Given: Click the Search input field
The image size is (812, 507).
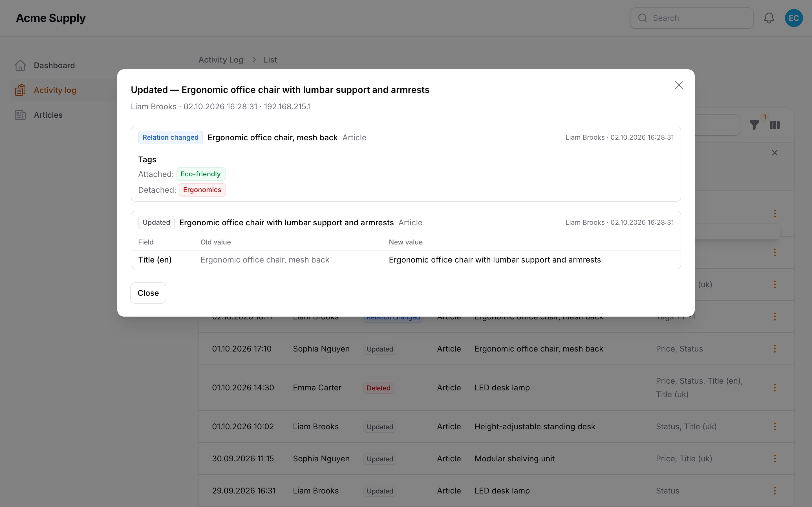Looking at the screenshot, I should click(x=692, y=18).
